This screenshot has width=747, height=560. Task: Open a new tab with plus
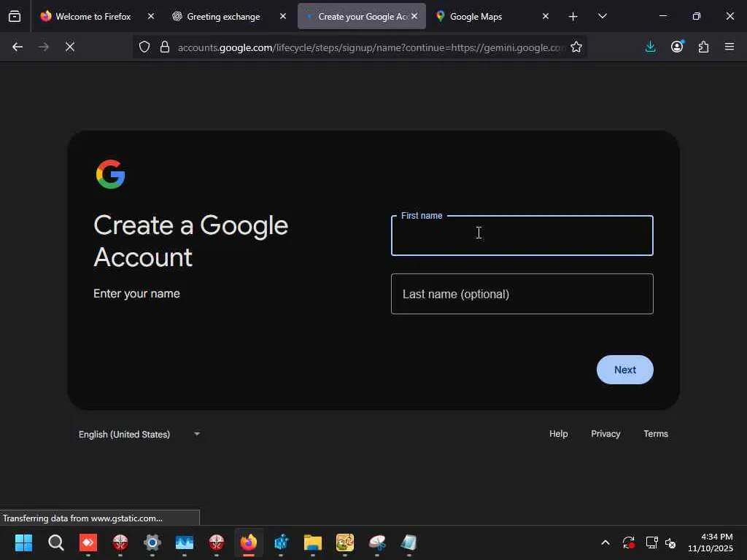(x=573, y=17)
